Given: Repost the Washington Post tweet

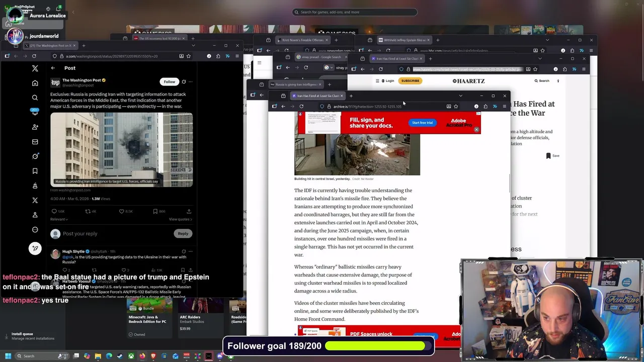Looking at the screenshot, I should pos(88,211).
